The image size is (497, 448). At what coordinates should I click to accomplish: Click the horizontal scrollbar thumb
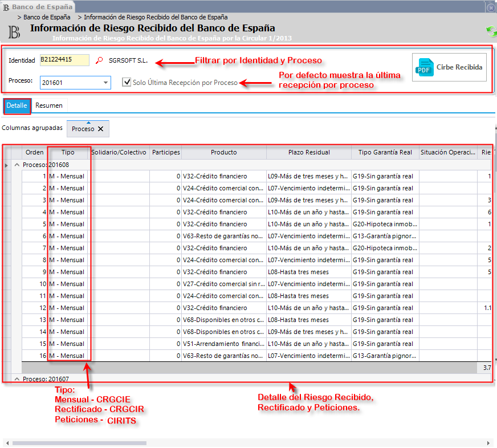tap(79, 443)
